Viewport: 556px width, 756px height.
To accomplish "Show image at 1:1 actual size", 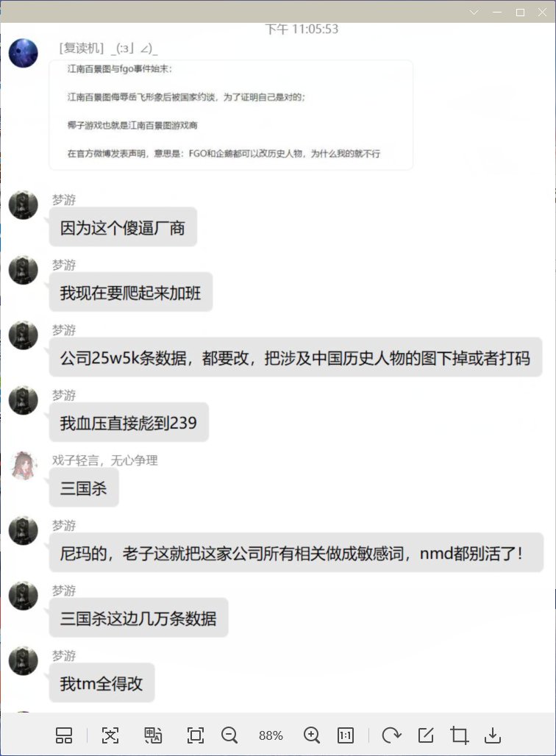I will click(345, 735).
